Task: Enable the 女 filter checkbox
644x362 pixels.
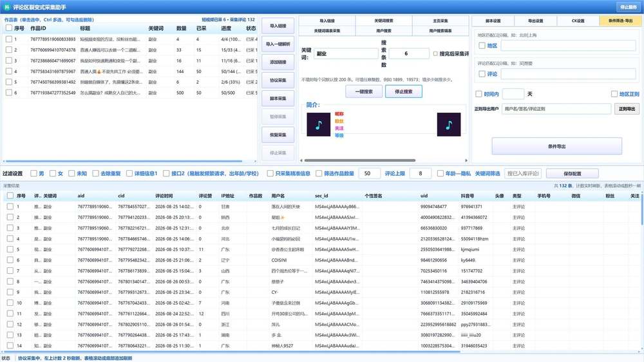Action: (x=53, y=173)
